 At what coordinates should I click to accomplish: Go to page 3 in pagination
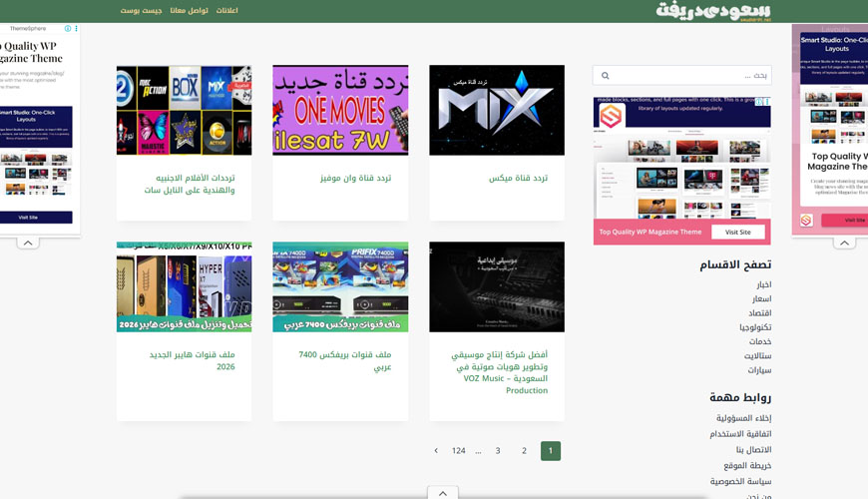(498, 451)
